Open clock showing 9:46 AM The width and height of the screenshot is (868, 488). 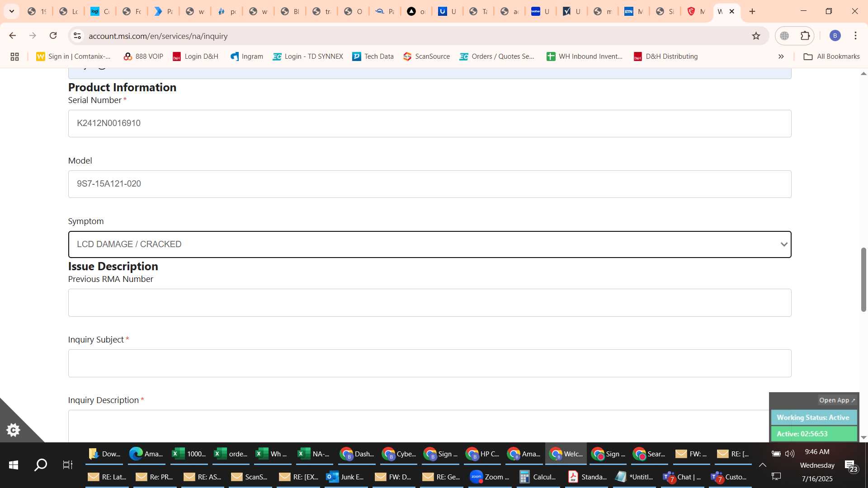coord(817,452)
